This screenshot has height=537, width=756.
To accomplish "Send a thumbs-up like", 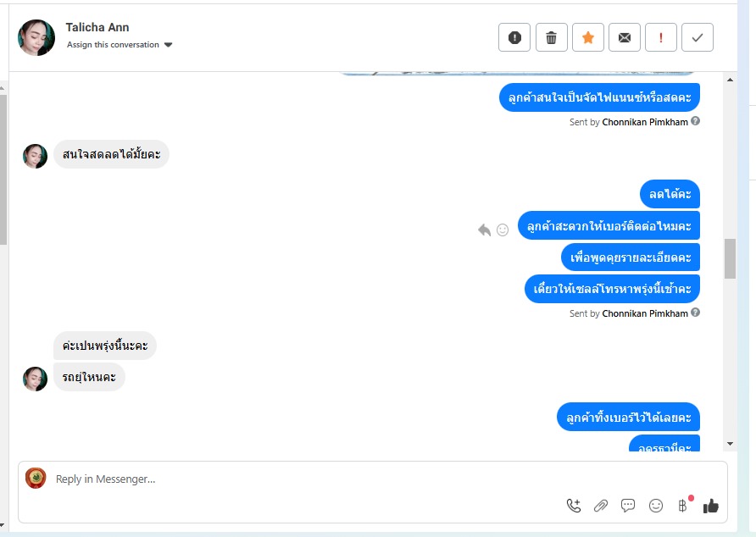I will [711, 506].
